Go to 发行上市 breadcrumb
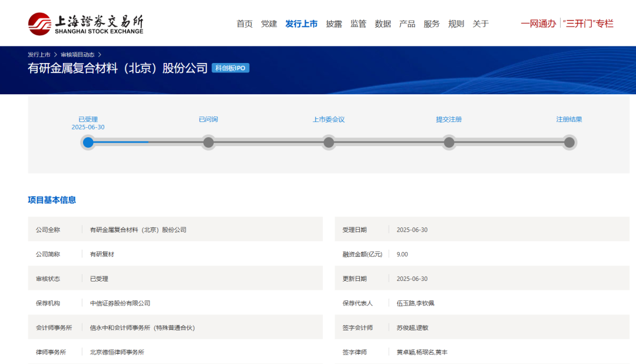Image resolution: width=636 pixels, height=364 pixels. 39,54
